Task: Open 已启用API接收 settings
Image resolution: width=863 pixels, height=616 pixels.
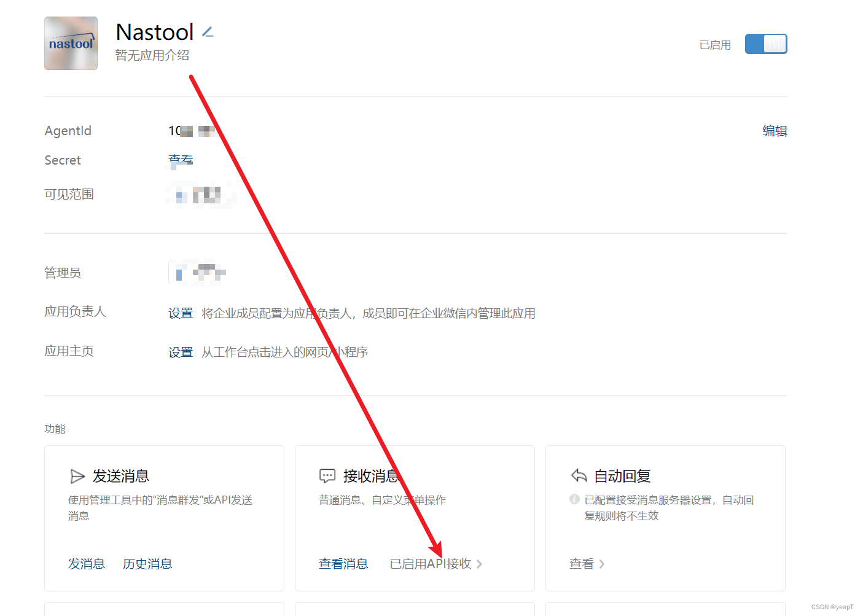Action: click(x=431, y=564)
